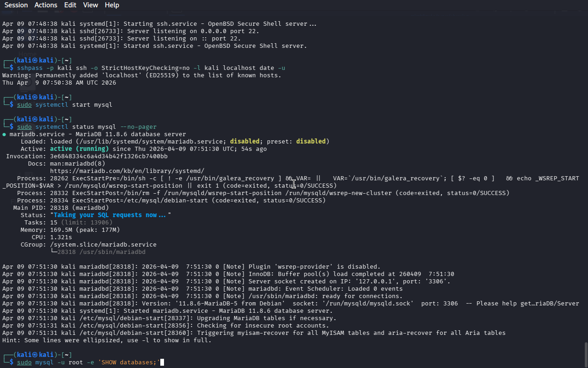Screen dimensions: 588x368
Task: Open the Help menu
Action: (x=112, y=5)
